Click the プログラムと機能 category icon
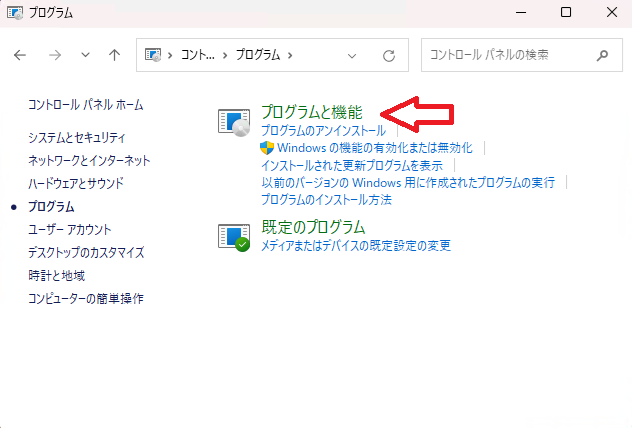Image resolution: width=632 pixels, height=428 pixels. pos(234,121)
